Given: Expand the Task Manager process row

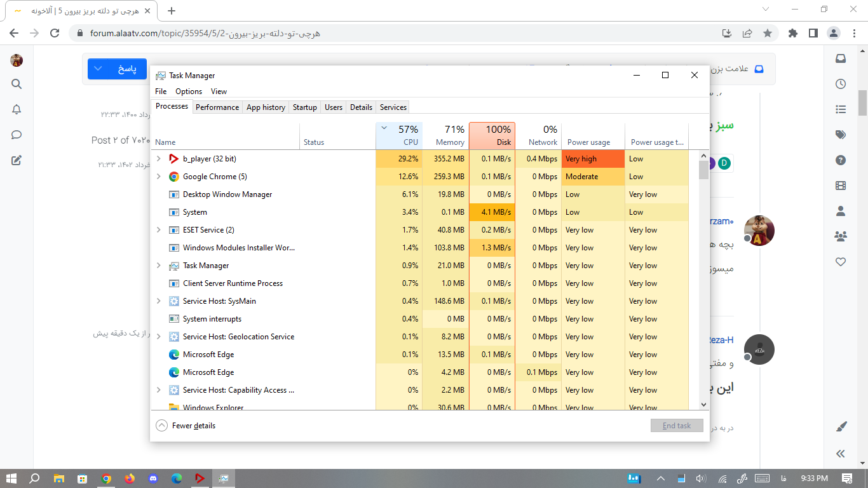Looking at the screenshot, I should tap(159, 266).
